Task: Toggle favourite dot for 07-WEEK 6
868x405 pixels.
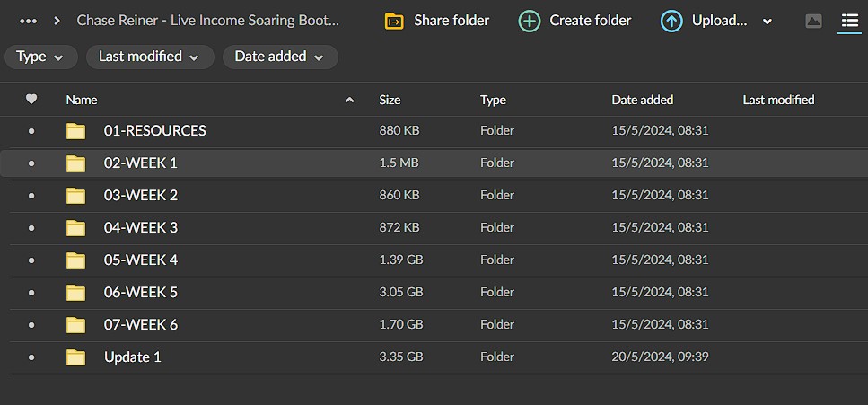Action: pyautogui.click(x=31, y=325)
